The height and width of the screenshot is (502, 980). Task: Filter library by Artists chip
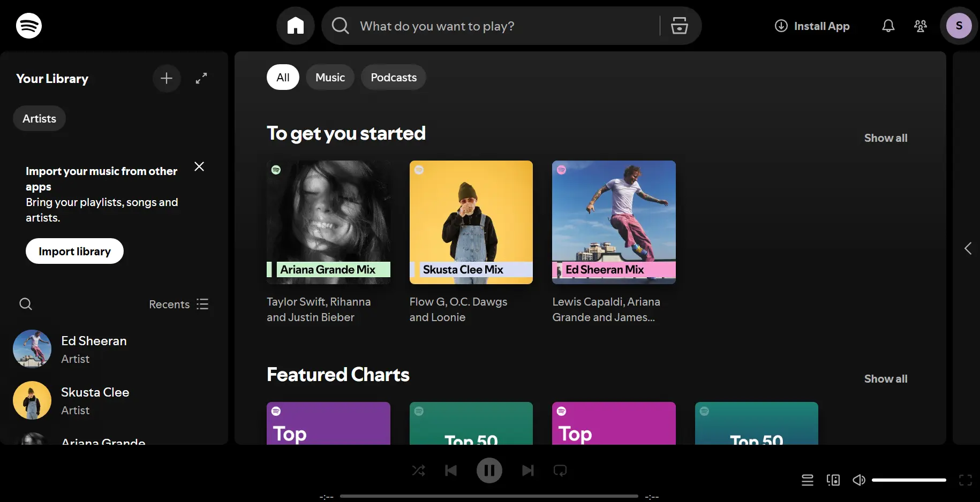tap(39, 118)
